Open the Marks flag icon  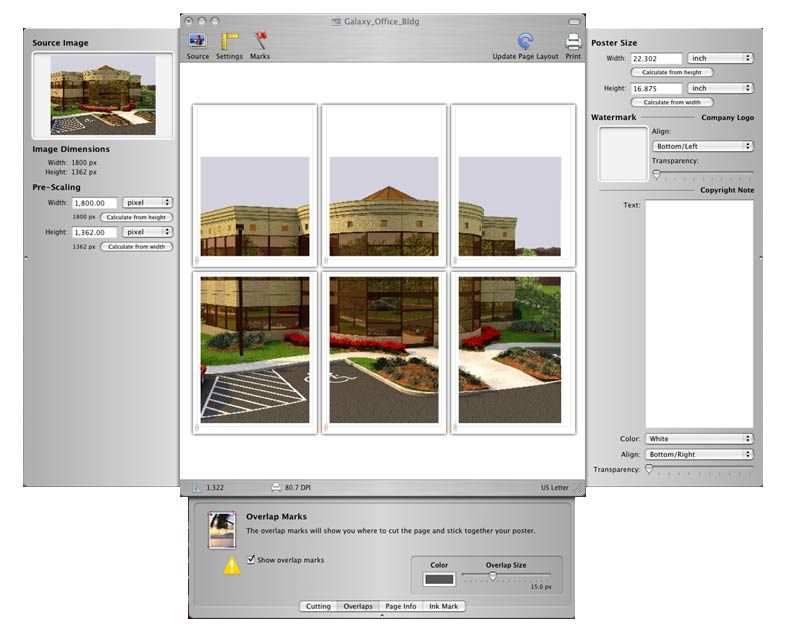[x=260, y=41]
